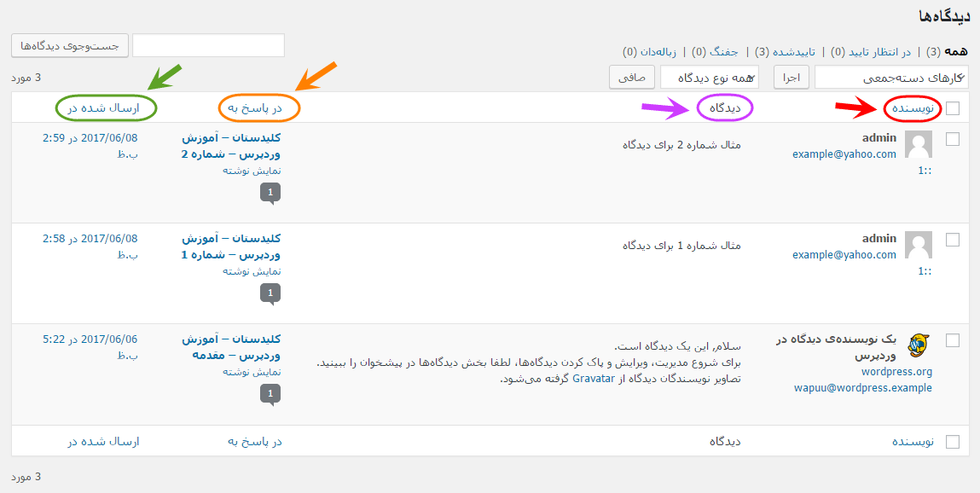
Task: Open post کلیدستان – آموزش وردپرس – شماره 2
Action: tap(231, 145)
